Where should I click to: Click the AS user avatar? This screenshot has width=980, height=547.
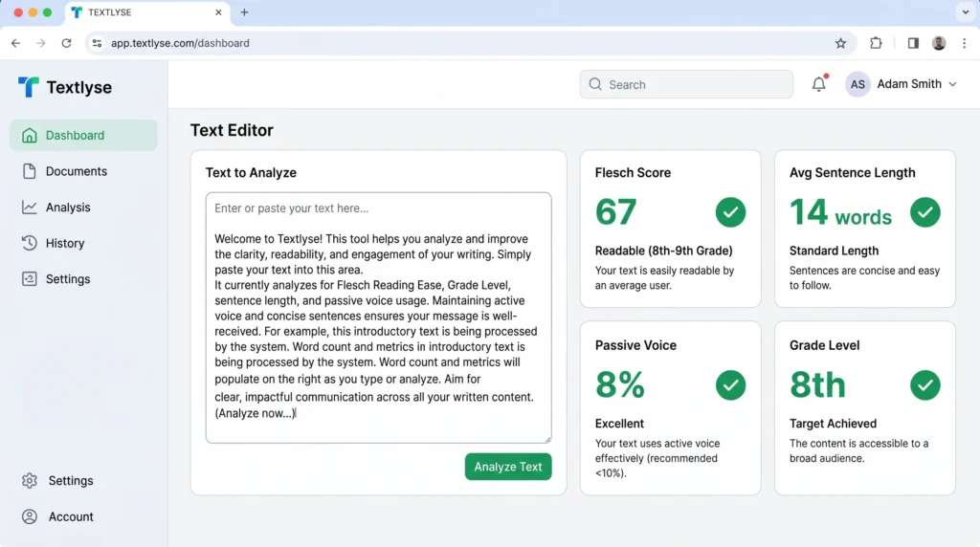point(857,84)
